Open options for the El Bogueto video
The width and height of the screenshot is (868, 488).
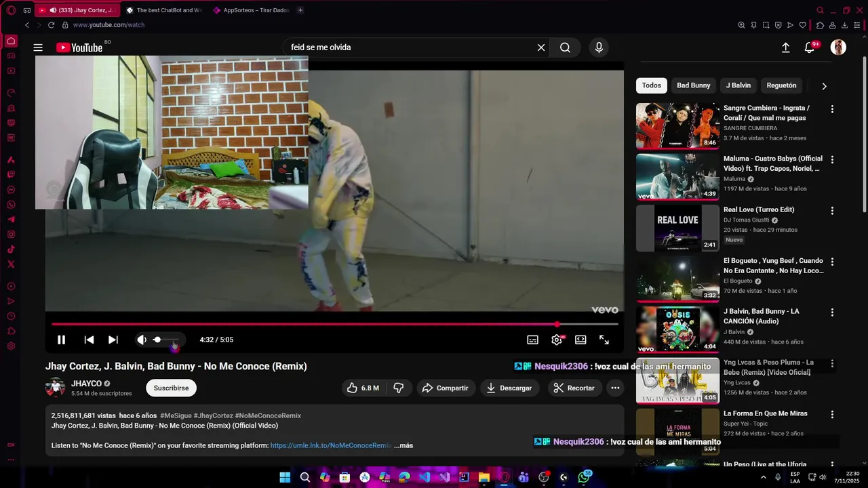coord(832,261)
